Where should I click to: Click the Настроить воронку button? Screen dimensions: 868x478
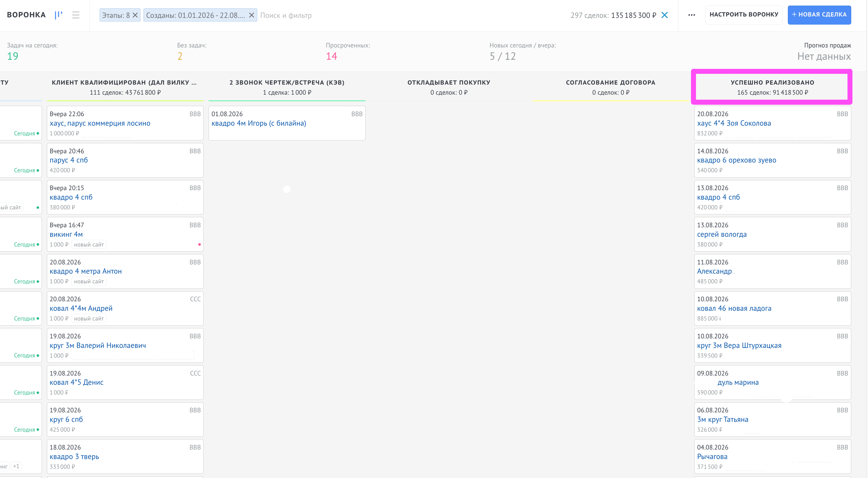[x=744, y=15]
